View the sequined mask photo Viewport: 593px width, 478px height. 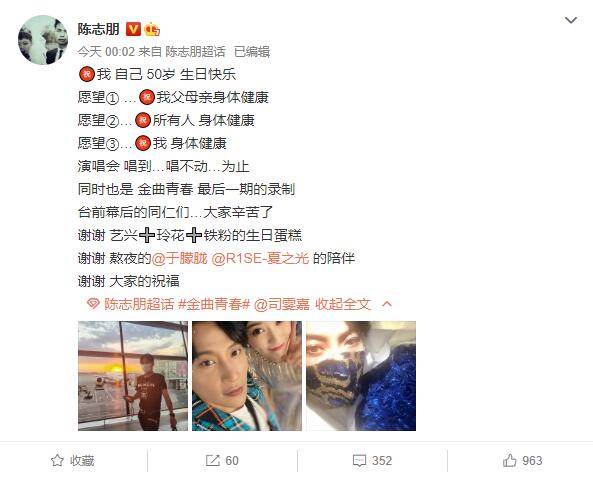point(361,376)
